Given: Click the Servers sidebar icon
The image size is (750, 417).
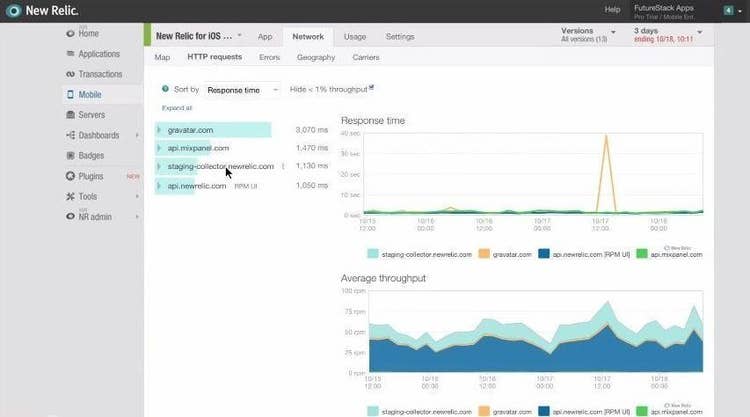Looking at the screenshot, I should (x=69, y=115).
